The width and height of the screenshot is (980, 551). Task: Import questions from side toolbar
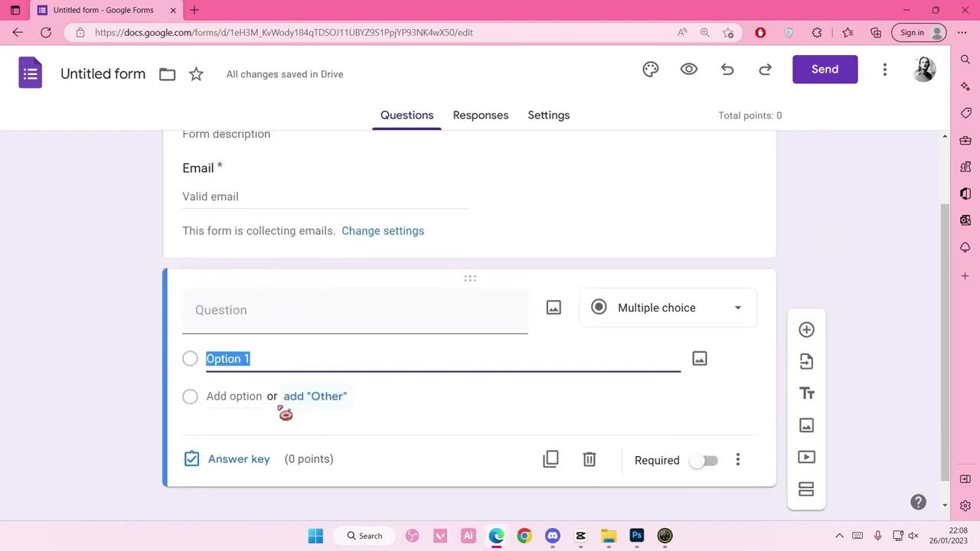[x=806, y=361]
